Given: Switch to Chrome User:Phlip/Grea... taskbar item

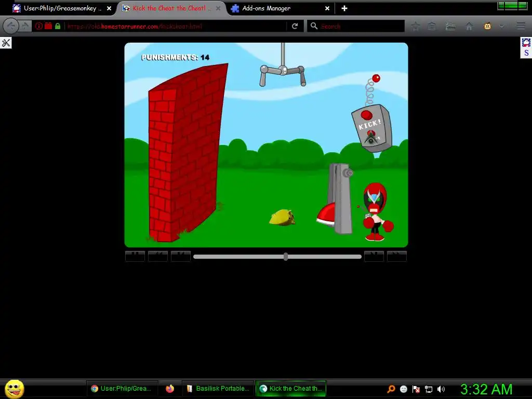Looking at the screenshot, I should point(122,389).
